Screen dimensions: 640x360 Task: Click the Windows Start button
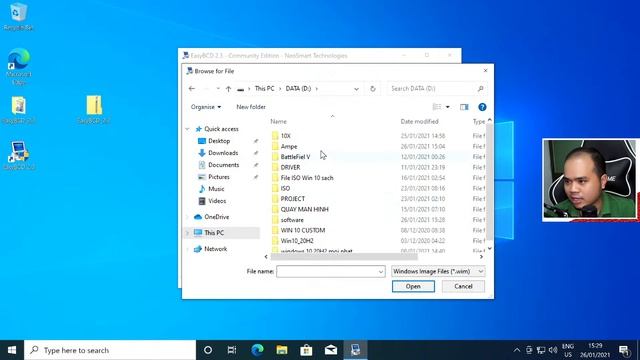(12, 350)
